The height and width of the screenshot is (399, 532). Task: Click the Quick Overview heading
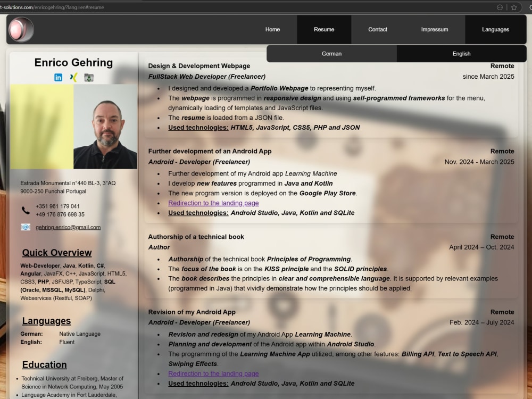[57, 253]
